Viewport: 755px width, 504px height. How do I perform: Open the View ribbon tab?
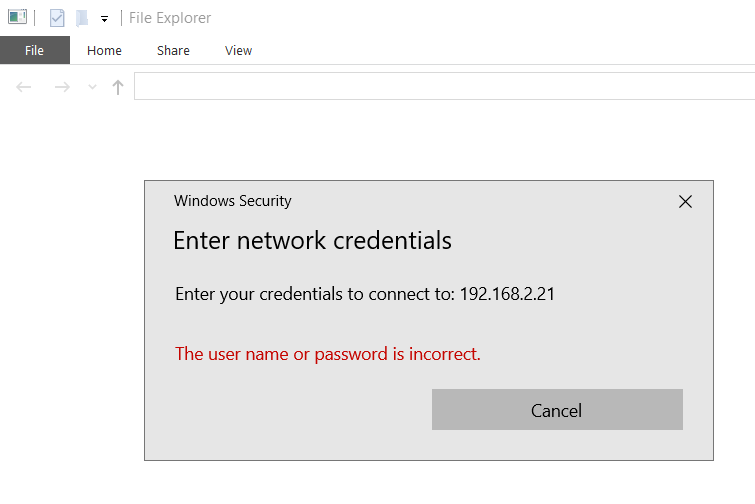[238, 50]
